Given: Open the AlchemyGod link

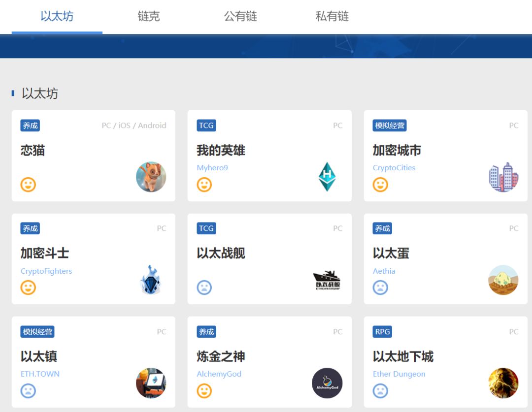Looking at the screenshot, I should click(x=219, y=374).
